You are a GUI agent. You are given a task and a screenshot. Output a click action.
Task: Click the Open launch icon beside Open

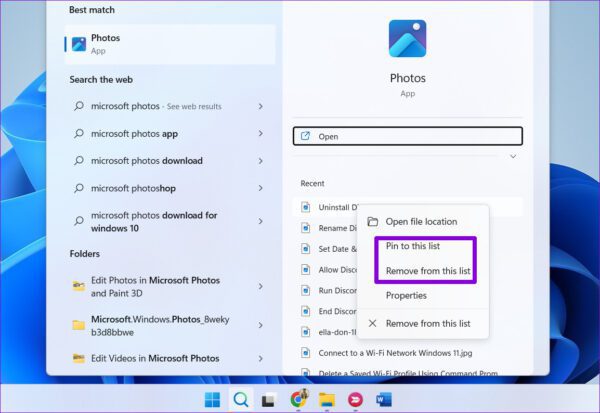tap(305, 136)
